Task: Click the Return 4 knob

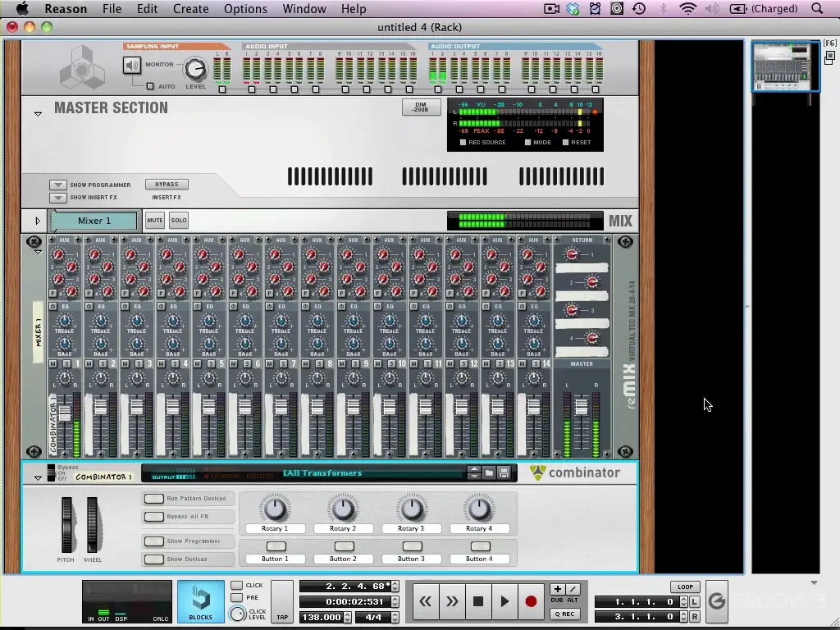Action: pos(592,338)
